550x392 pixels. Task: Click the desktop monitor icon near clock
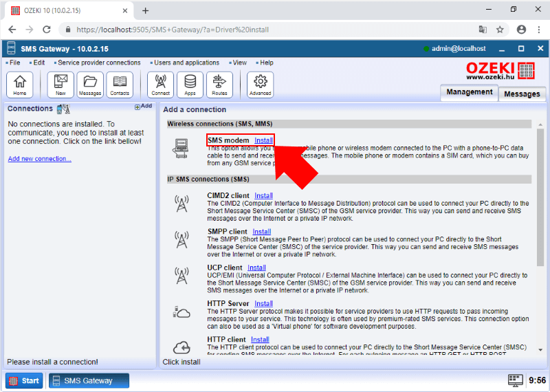point(515,380)
